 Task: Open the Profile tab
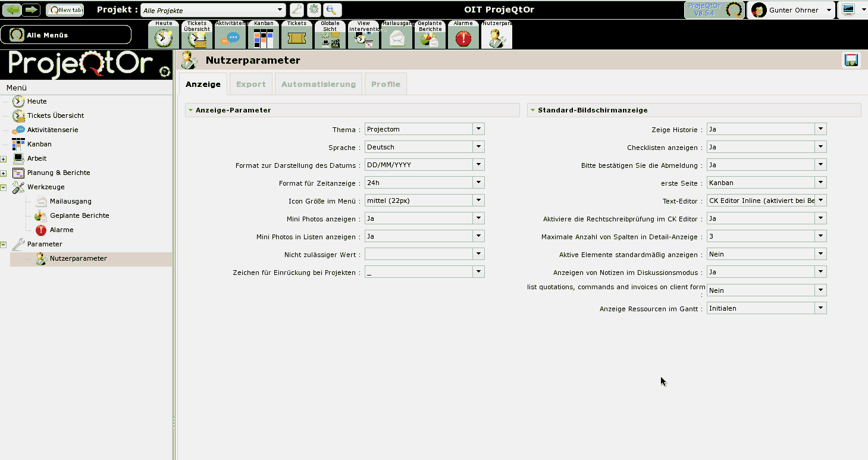point(385,84)
